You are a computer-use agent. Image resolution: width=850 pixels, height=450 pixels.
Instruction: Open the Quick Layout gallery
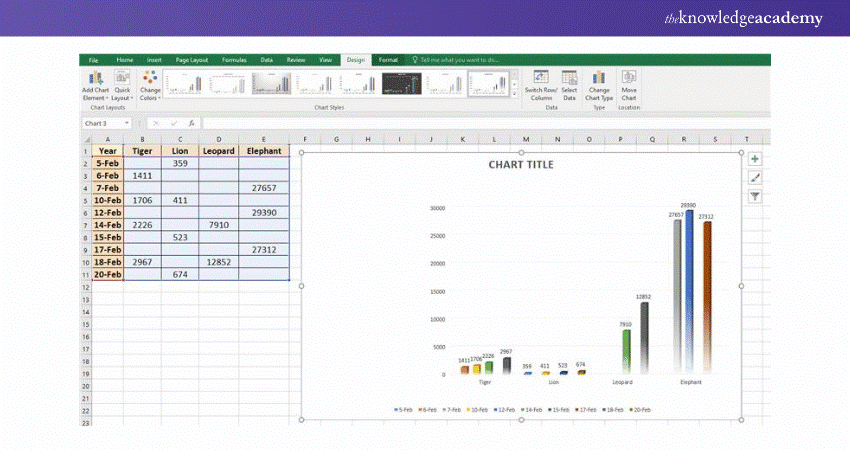[121, 86]
